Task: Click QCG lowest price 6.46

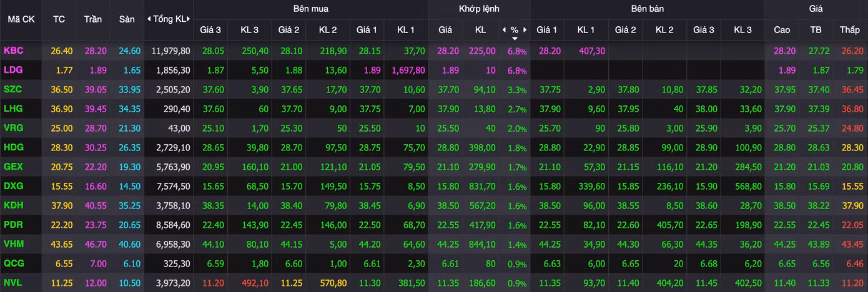Action: [x=855, y=264]
